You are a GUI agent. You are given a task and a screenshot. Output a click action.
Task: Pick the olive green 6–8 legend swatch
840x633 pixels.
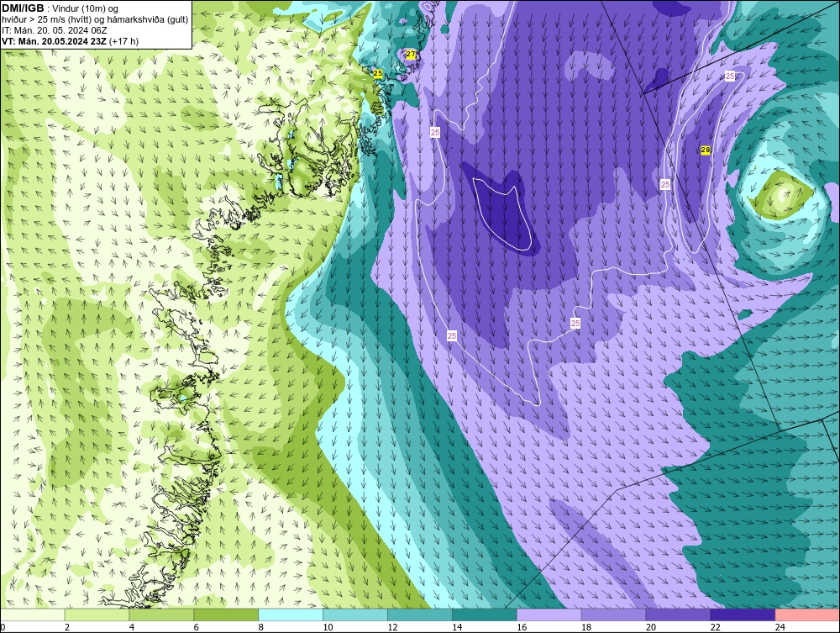tap(226, 615)
